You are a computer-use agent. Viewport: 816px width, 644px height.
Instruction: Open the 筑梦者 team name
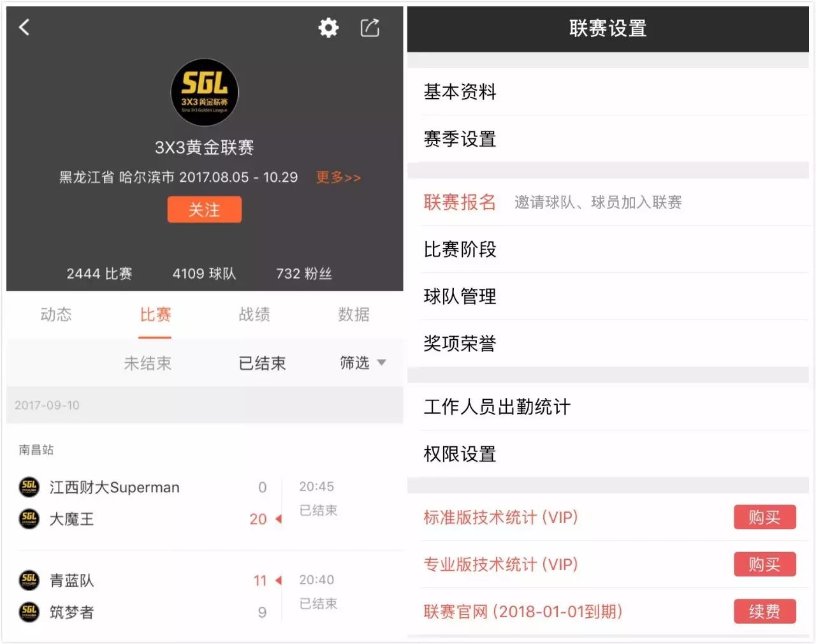pyautogui.click(x=72, y=612)
